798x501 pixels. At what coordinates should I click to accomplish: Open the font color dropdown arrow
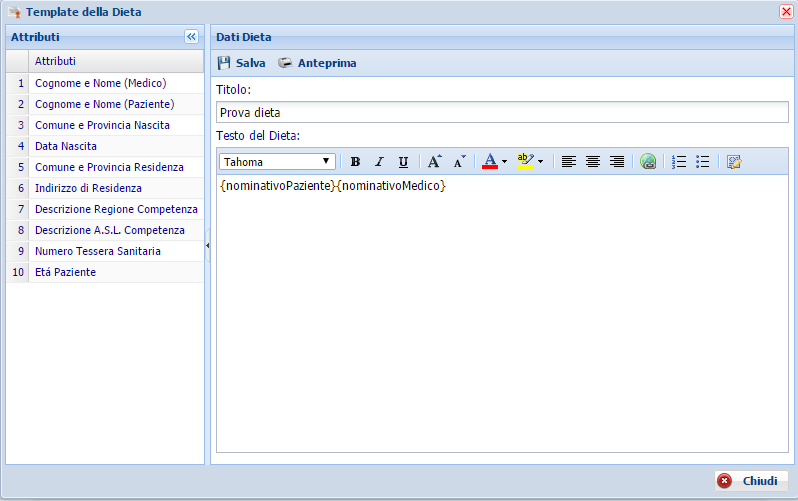coord(504,162)
